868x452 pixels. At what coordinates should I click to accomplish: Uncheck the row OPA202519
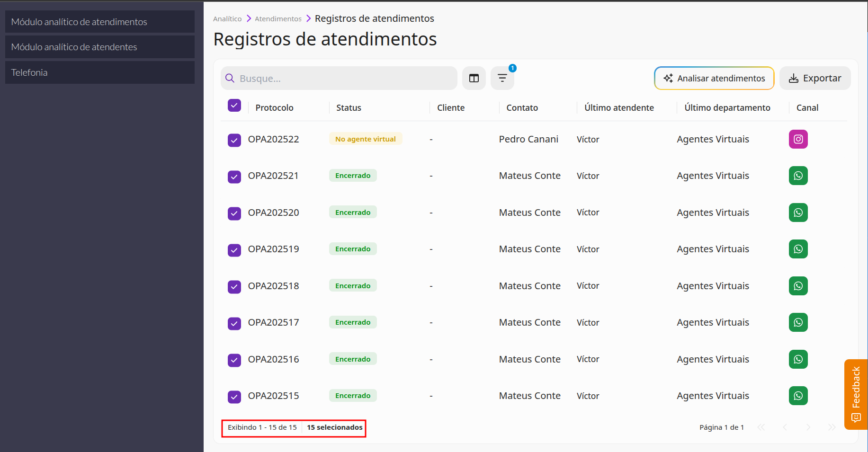pyautogui.click(x=234, y=250)
